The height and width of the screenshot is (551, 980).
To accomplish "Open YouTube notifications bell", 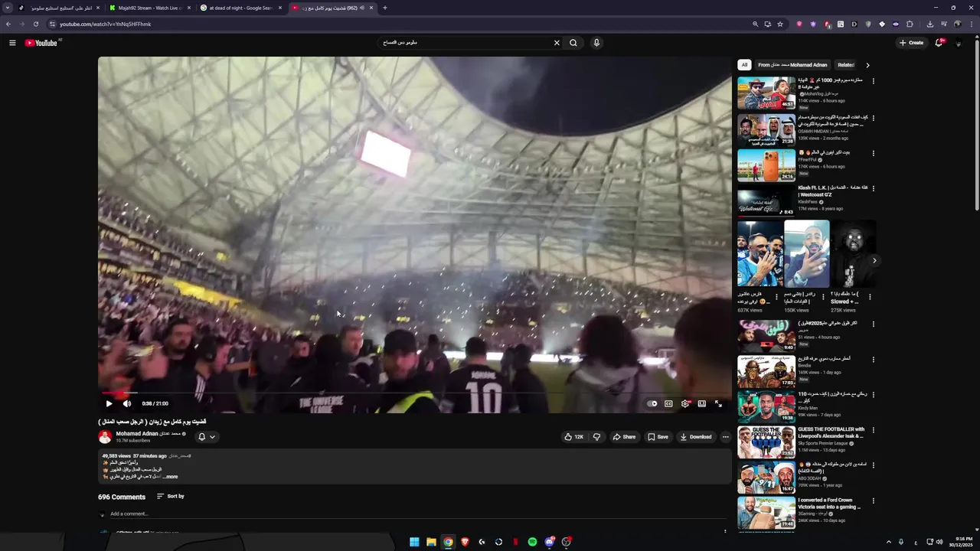I will pos(939,43).
